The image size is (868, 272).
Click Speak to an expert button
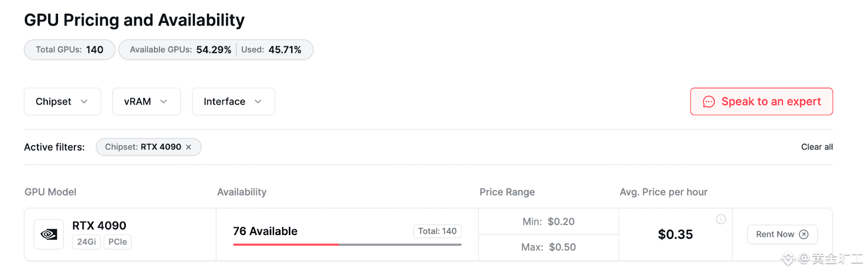(x=761, y=101)
